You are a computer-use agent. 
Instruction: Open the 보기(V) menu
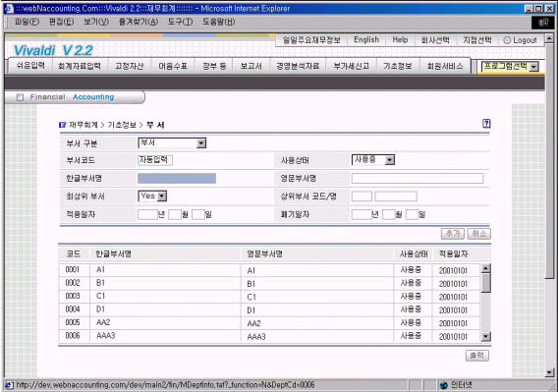[x=96, y=22]
